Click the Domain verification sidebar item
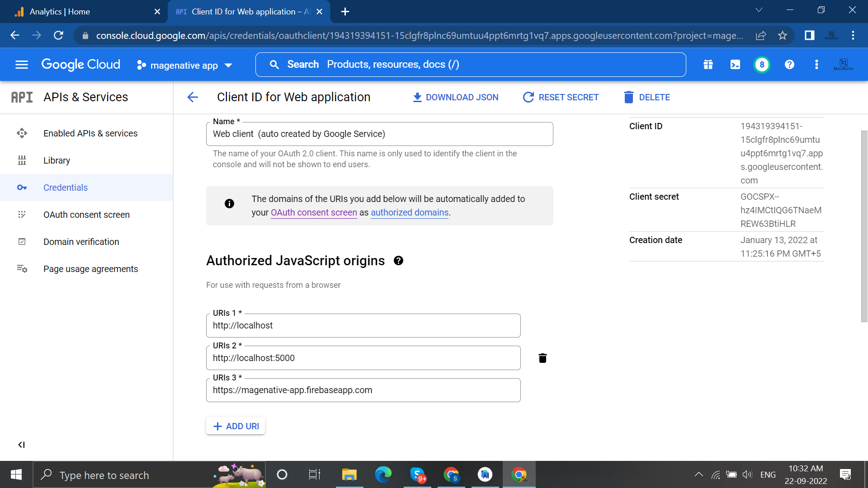 [x=80, y=242]
